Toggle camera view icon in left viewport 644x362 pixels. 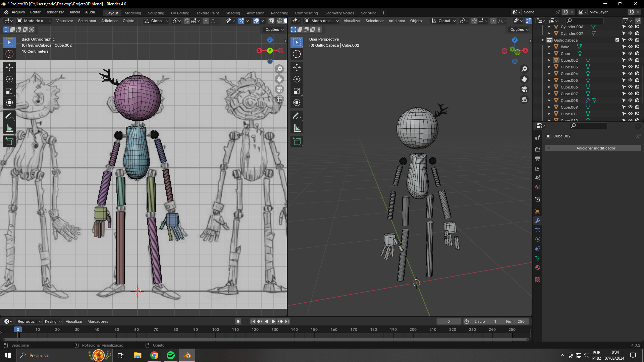pyautogui.click(x=279, y=89)
